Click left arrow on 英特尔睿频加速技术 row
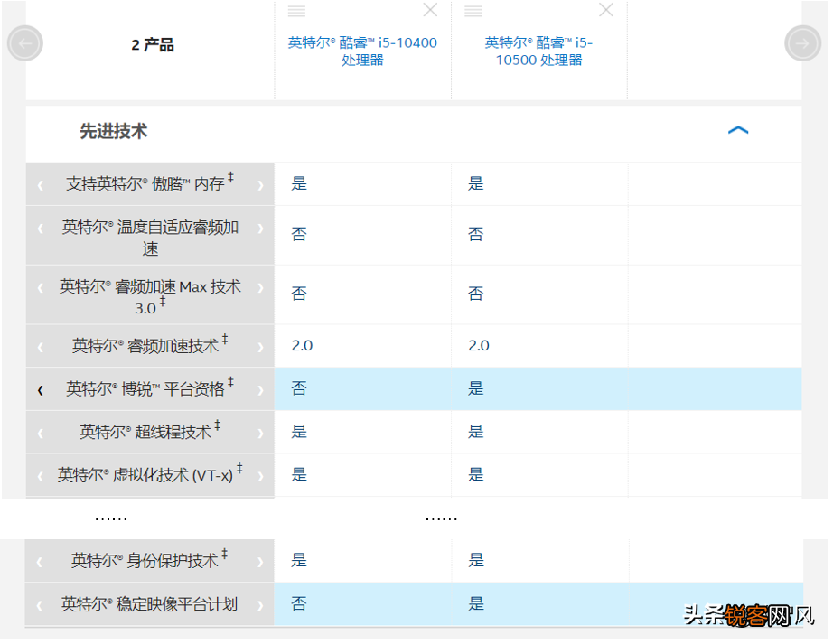 39,345
